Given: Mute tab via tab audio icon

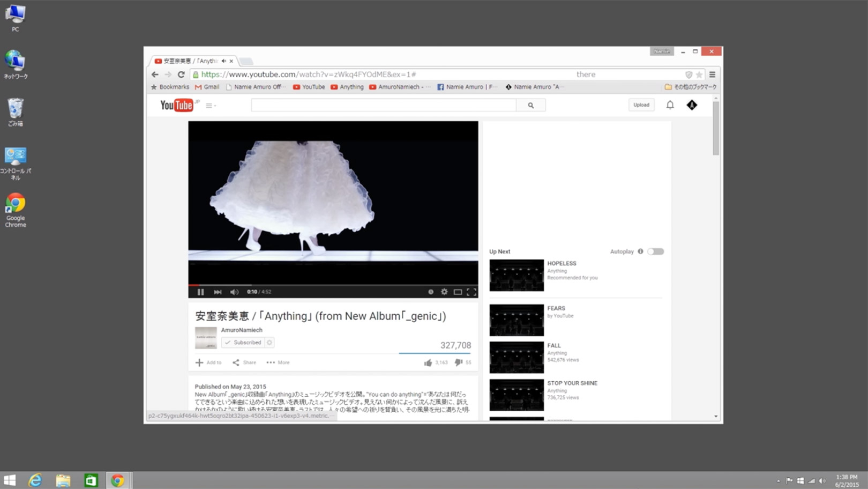Looking at the screenshot, I should (224, 61).
